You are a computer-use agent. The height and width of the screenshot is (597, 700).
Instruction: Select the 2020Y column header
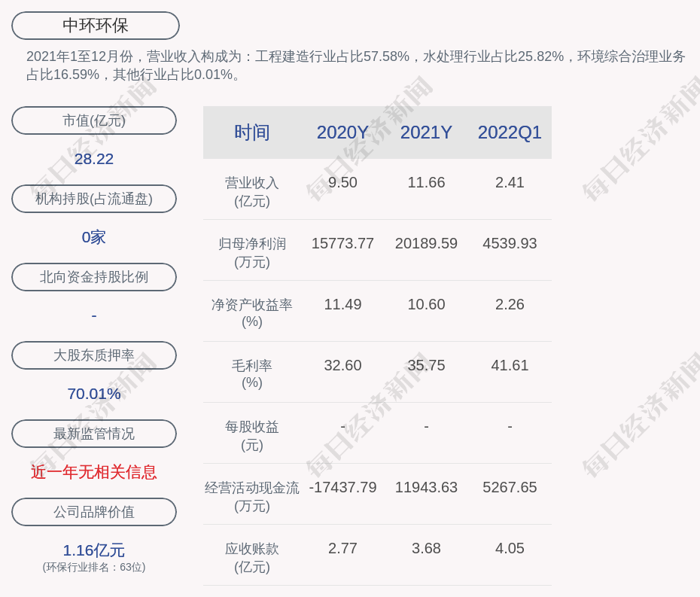point(342,132)
